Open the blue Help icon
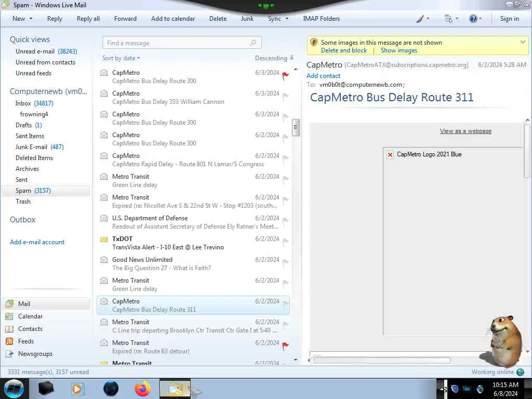This screenshot has height=399, width=532. (x=473, y=19)
